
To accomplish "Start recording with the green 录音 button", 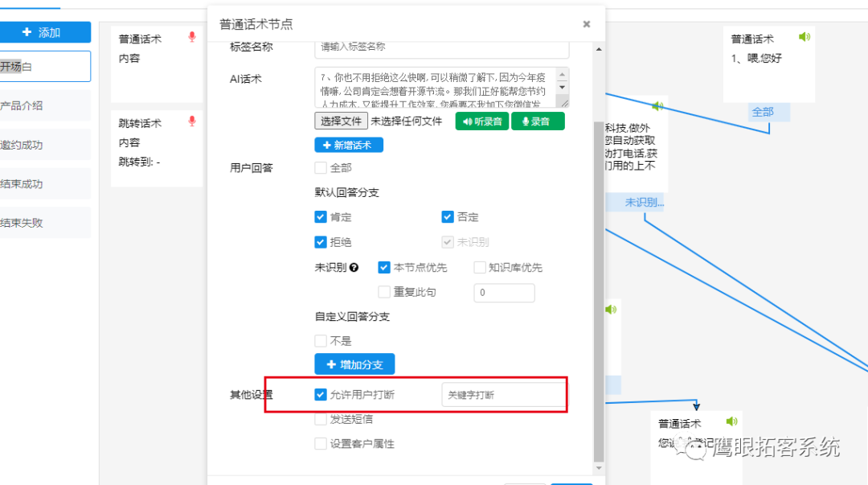I will coord(537,121).
